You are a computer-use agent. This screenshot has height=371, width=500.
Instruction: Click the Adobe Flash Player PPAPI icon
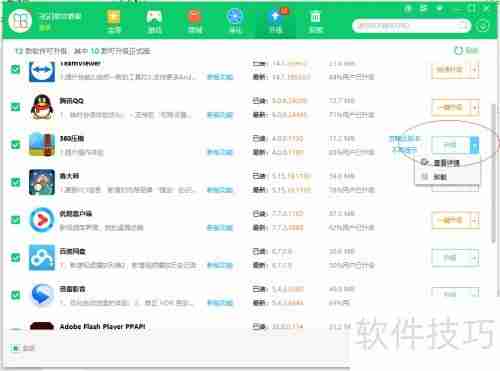point(42,326)
